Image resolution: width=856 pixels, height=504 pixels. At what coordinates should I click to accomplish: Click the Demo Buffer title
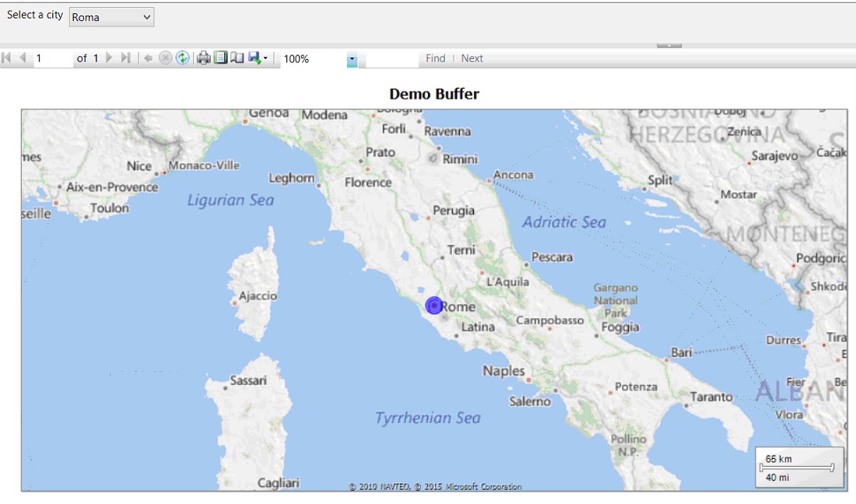click(434, 94)
